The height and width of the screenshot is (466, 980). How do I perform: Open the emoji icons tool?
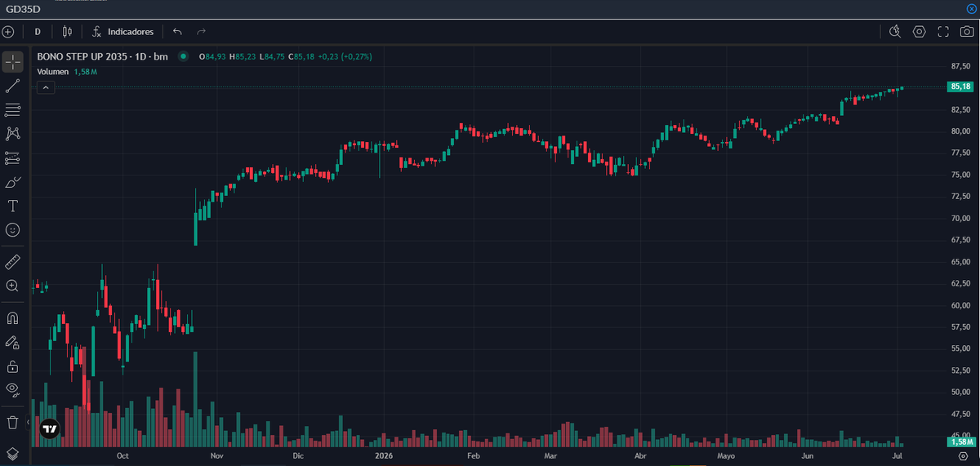(x=12, y=230)
